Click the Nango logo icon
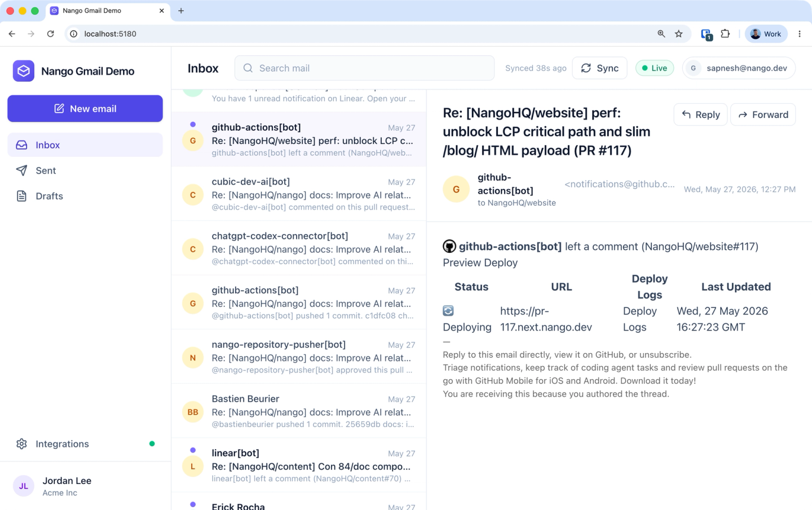This screenshot has height=510, width=812. tap(24, 71)
